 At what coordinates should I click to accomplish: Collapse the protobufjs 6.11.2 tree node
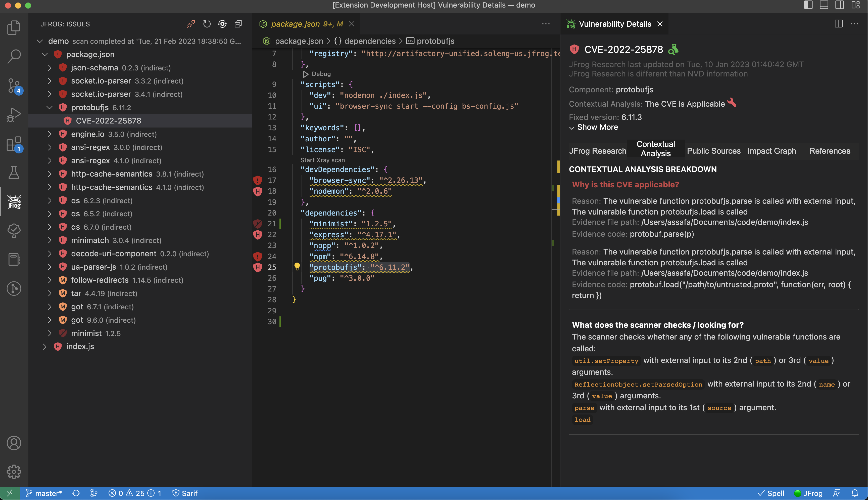50,107
